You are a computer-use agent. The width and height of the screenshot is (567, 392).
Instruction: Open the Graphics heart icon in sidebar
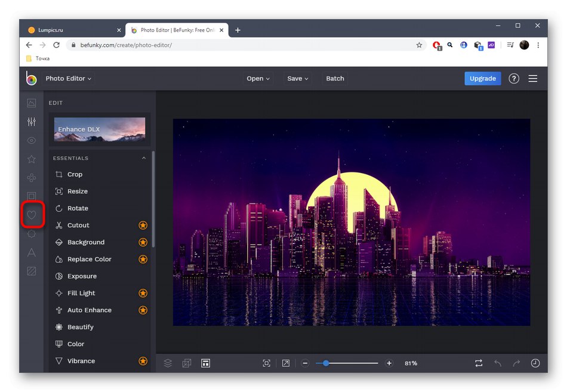[x=32, y=215]
